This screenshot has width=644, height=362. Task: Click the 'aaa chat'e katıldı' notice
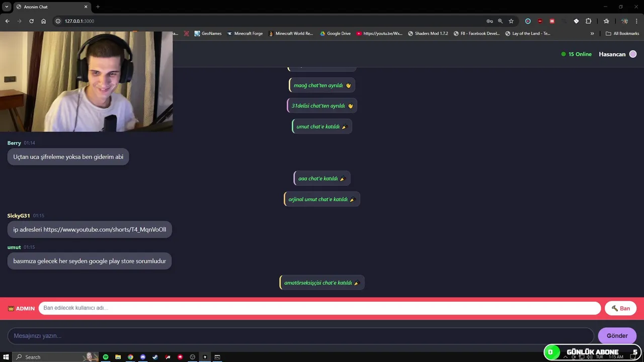[x=321, y=178]
